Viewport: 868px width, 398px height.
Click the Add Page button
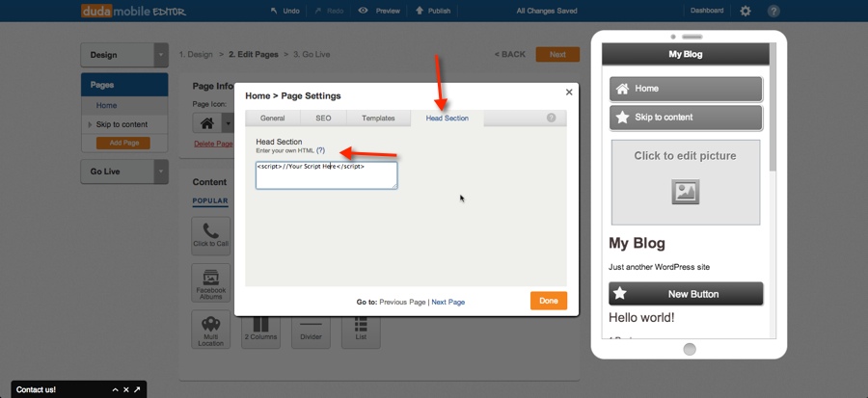tap(124, 143)
